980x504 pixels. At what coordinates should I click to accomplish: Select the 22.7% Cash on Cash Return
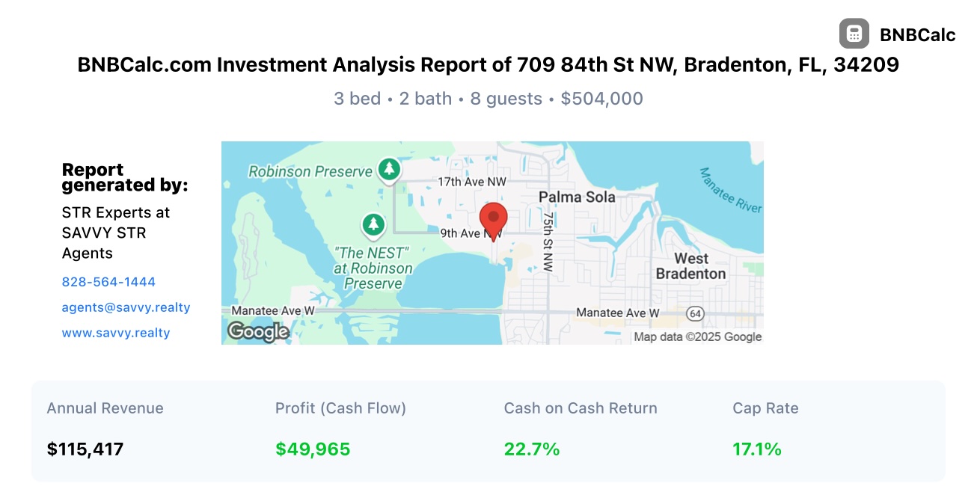click(532, 449)
